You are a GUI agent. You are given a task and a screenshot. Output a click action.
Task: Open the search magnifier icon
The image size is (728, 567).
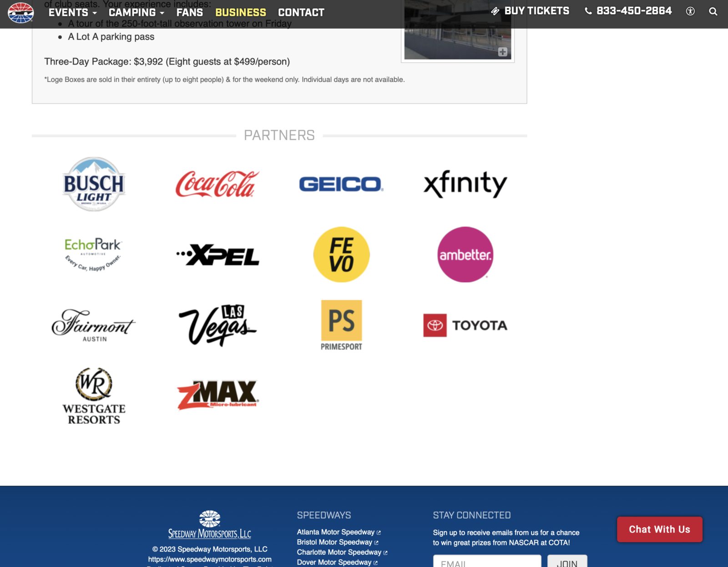click(x=713, y=12)
